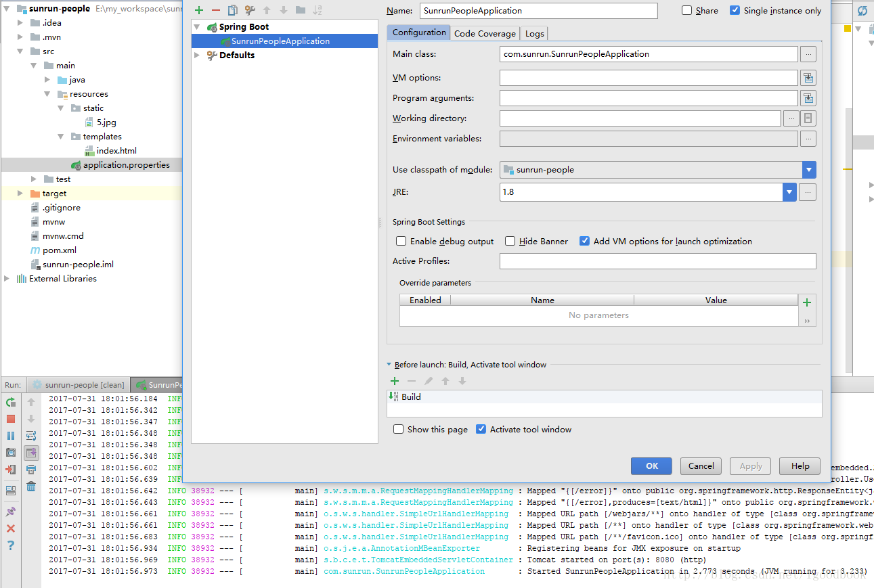Add a new run configuration with the plus icon
This screenshot has height=588, width=874.
click(x=198, y=10)
